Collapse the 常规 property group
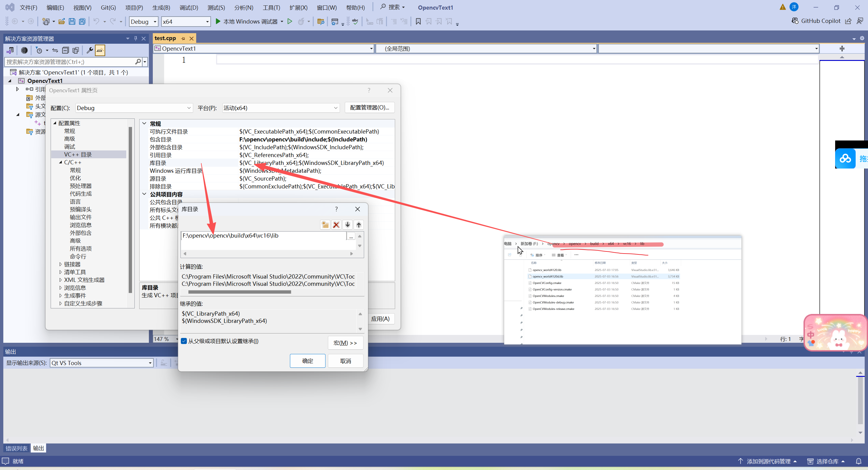This screenshot has height=470, width=868. [144, 123]
